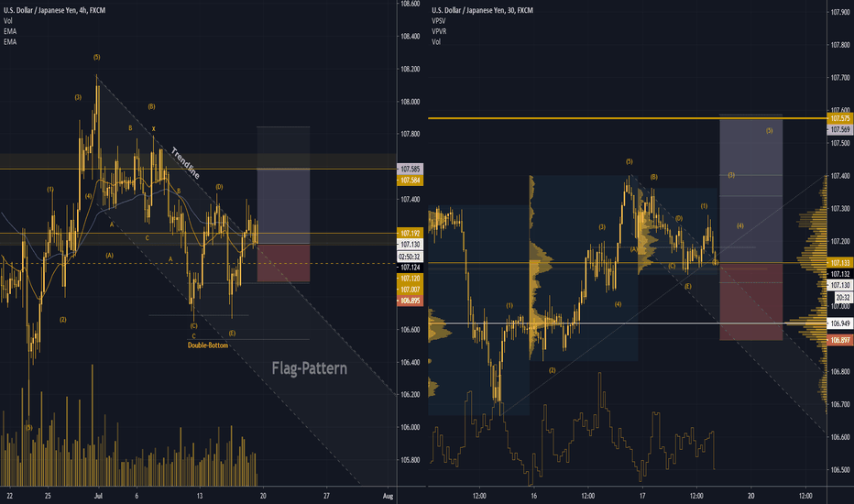Click the 20:32 countdown label
The width and height of the screenshot is (854, 504).
tap(844, 298)
